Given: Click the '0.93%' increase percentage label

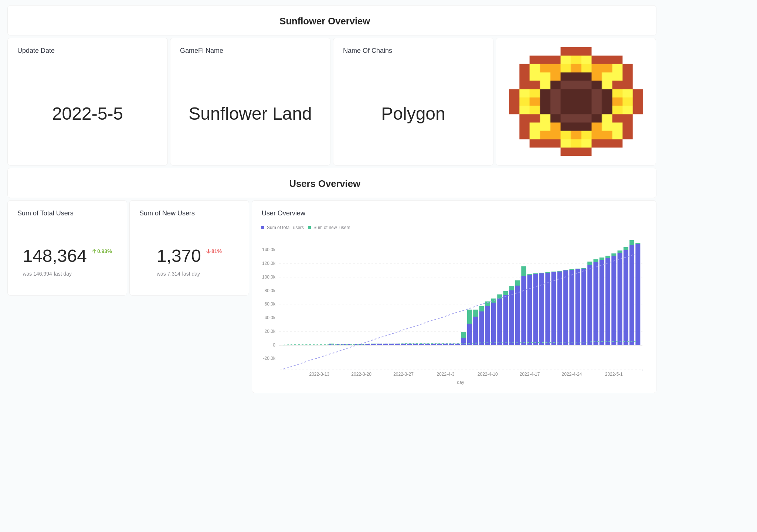Looking at the screenshot, I should click(105, 251).
